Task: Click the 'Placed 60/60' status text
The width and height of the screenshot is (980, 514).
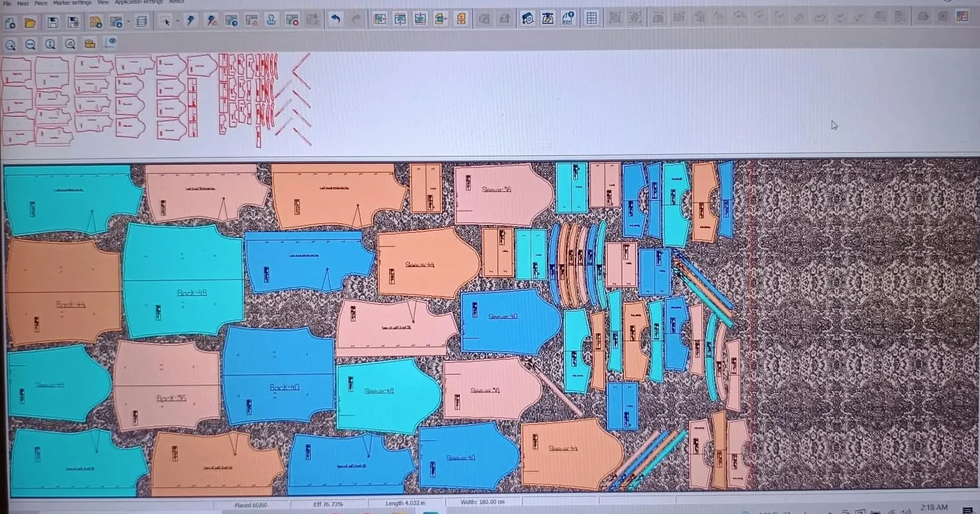Action: coord(251,505)
